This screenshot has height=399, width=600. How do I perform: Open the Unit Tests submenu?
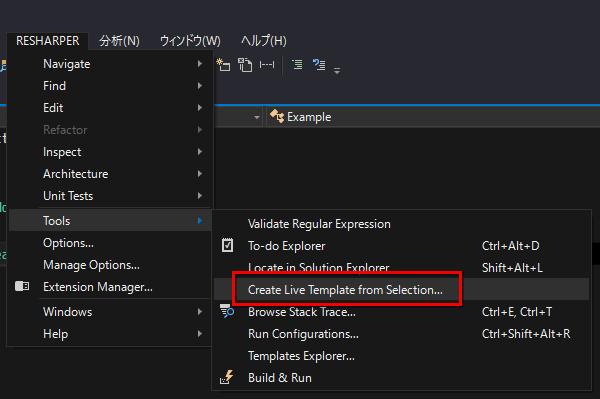tap(110, 196)
